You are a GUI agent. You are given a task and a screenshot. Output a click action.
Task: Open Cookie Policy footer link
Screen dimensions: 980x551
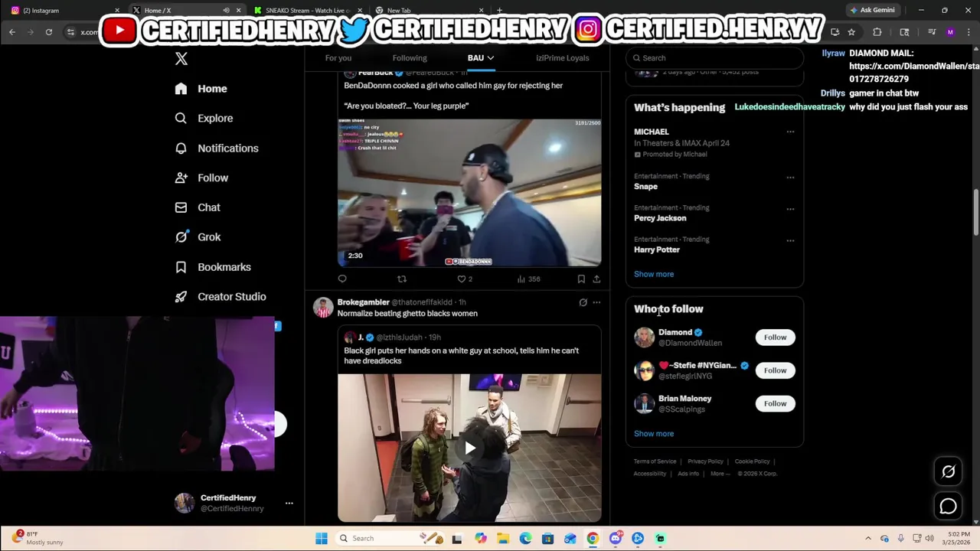752,461
